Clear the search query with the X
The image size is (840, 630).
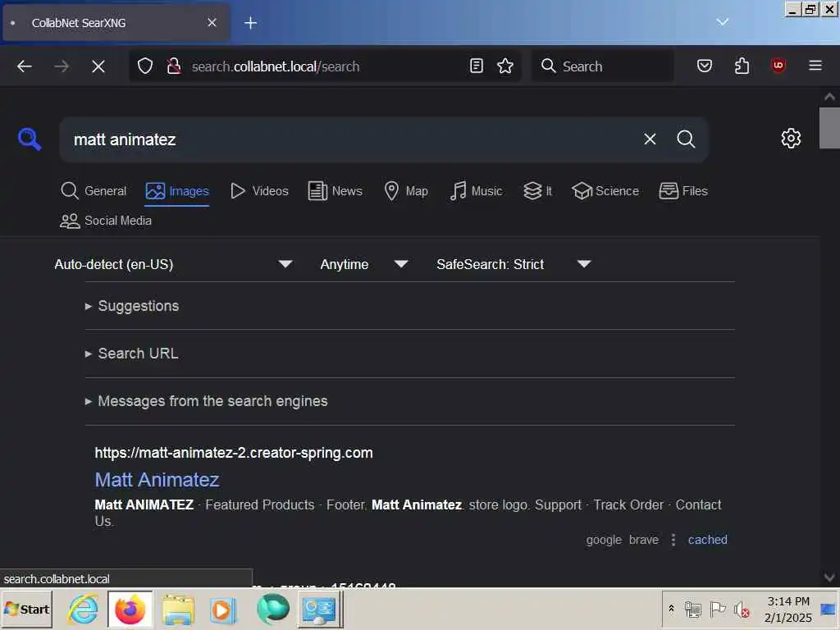tap(650, 139)
